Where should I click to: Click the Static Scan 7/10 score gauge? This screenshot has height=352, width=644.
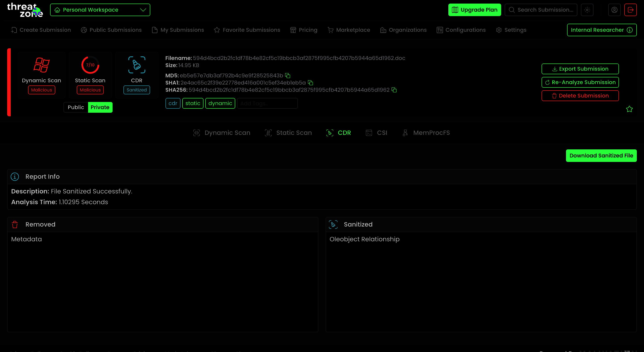[x=90, y=65]
